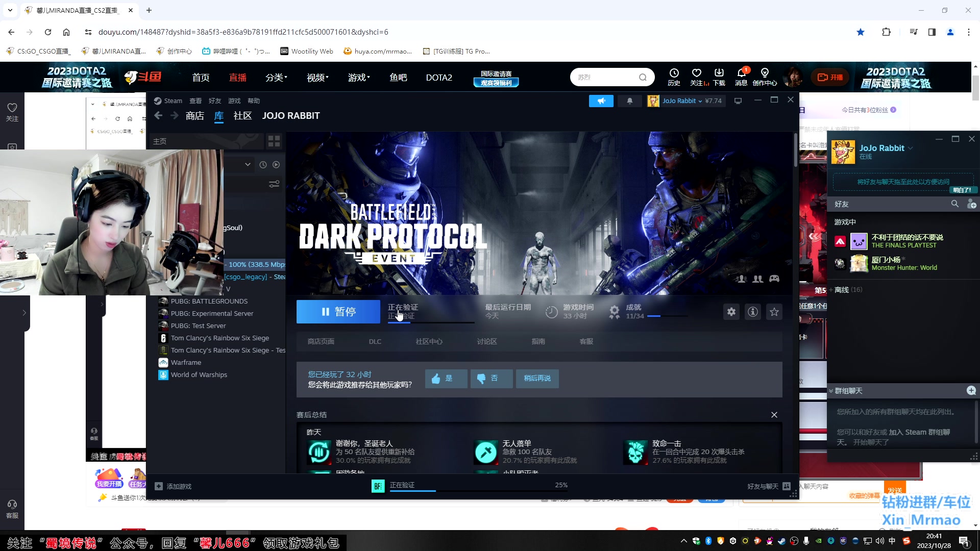Recommend the game with 是 button
Image resolution: width=980 pixels, height=551 pixels.
pyautogui.click(x=446, y=379)
